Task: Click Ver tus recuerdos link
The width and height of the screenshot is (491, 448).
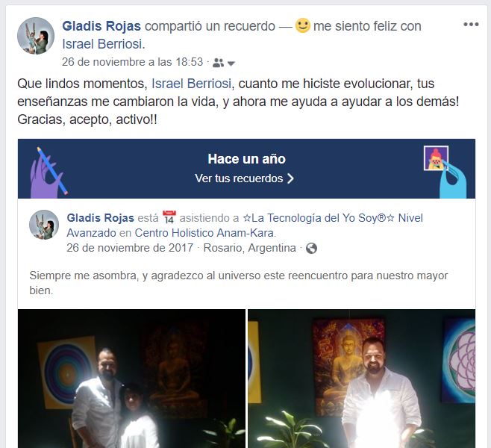Action: tap(239, 178)
